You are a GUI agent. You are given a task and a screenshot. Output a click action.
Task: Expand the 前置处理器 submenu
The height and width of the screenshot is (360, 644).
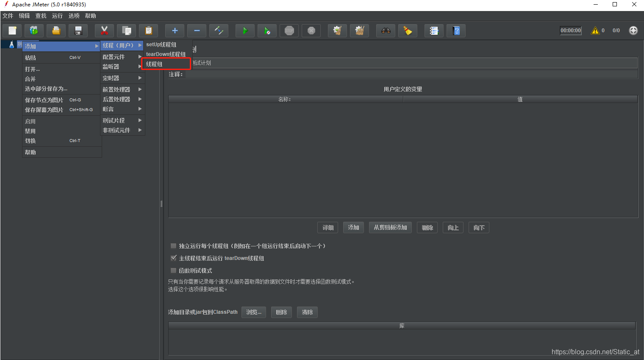tap(122, 89)
